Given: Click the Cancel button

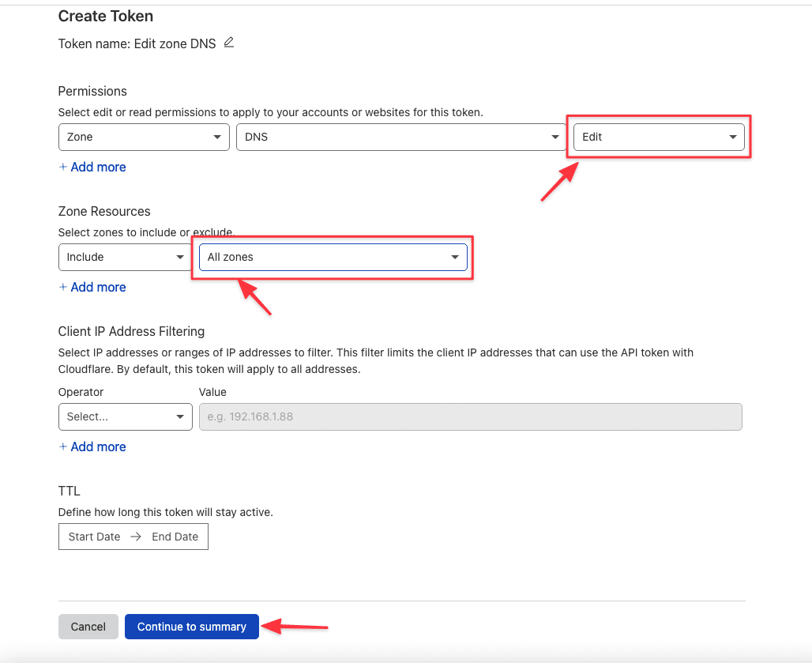Looking at the screenshot, I should coord(88,627).
